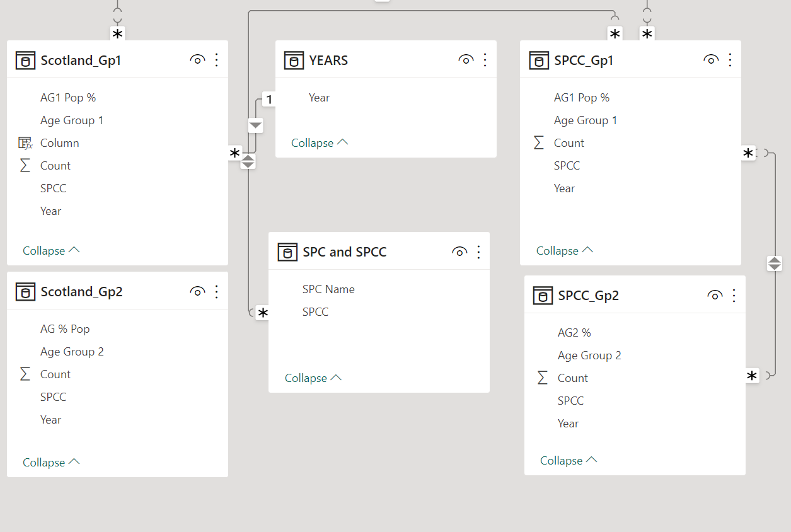
Task: Toggle visibility eye of Scotland_Gp1 table
Action: pos(197,60)
